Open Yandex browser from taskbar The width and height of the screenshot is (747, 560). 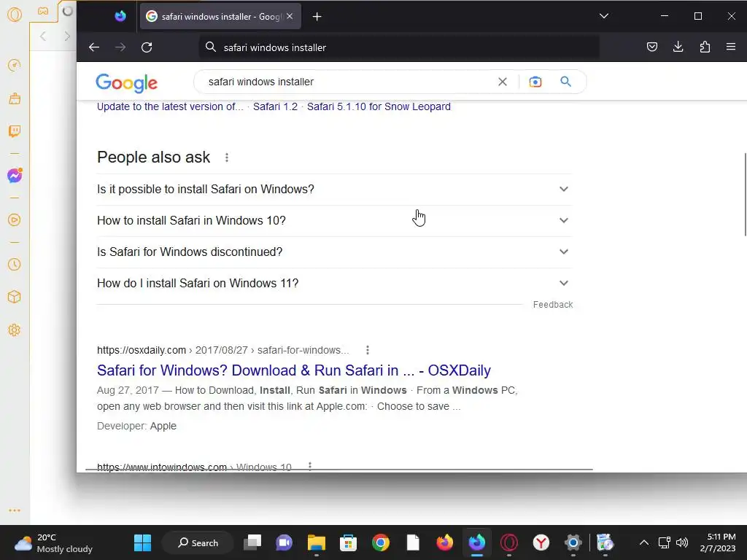pyautogui.click(x=541, y=542)
